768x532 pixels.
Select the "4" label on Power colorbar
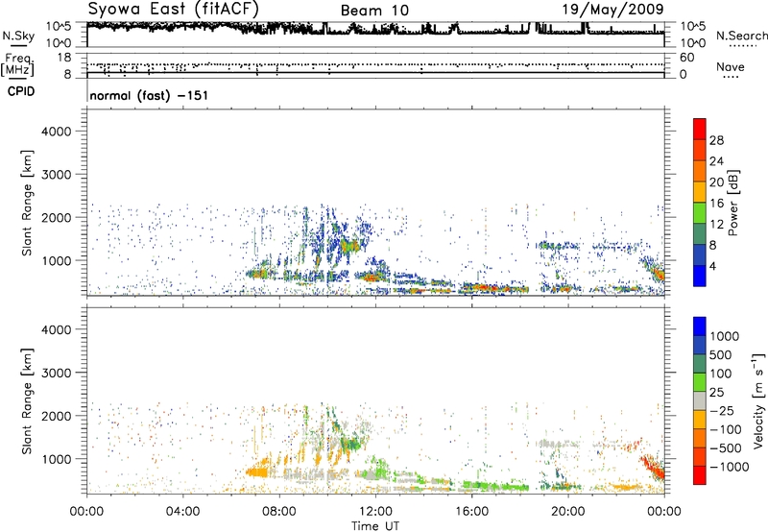pos(712,266)
